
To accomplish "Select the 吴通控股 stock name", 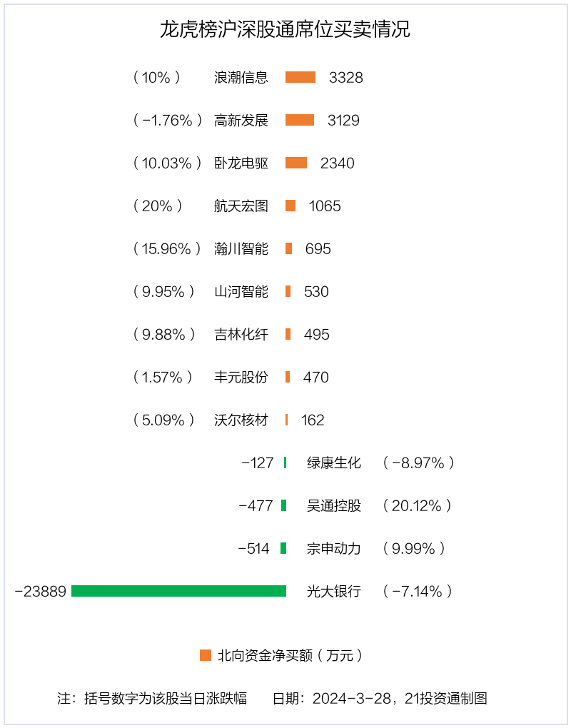I will [x=334, y=505].
